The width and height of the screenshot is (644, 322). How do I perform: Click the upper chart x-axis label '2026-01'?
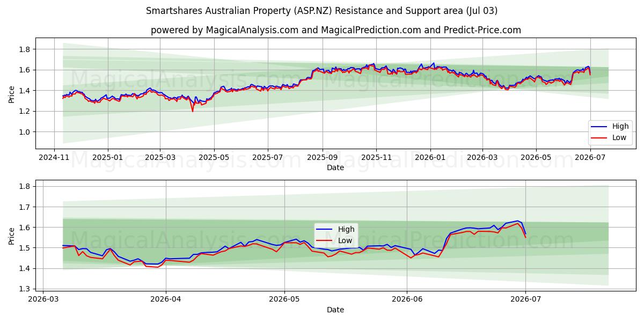click(x=430, y=157)
